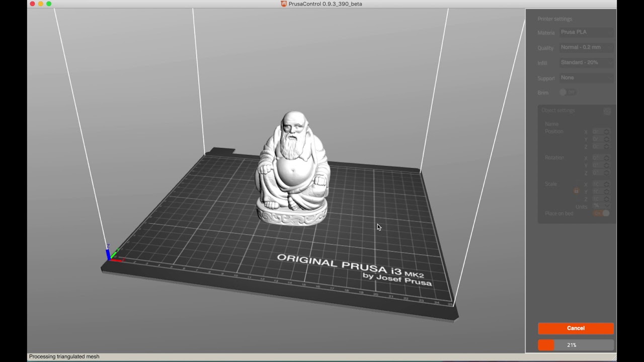The height and width of the screenshot is (362, 644).
Task: Click the Object settings gear icon
Action: coord(607,111)
